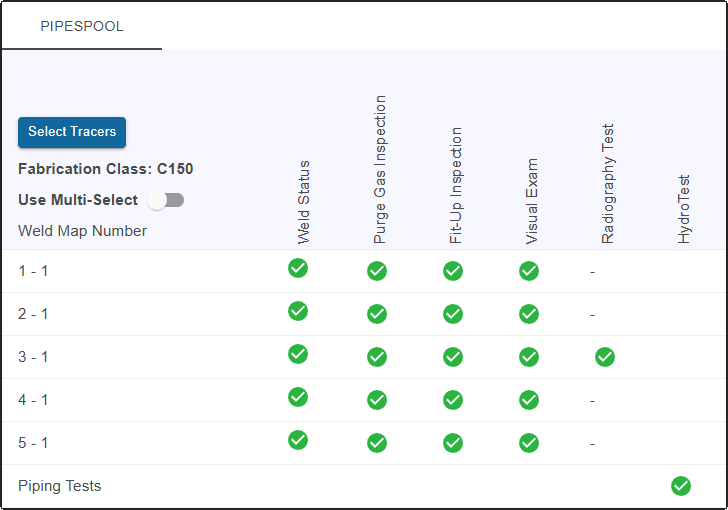Viewport: 728px width, 510px height.
Task: Click the Weld Status column header
Action: point(304,201)
